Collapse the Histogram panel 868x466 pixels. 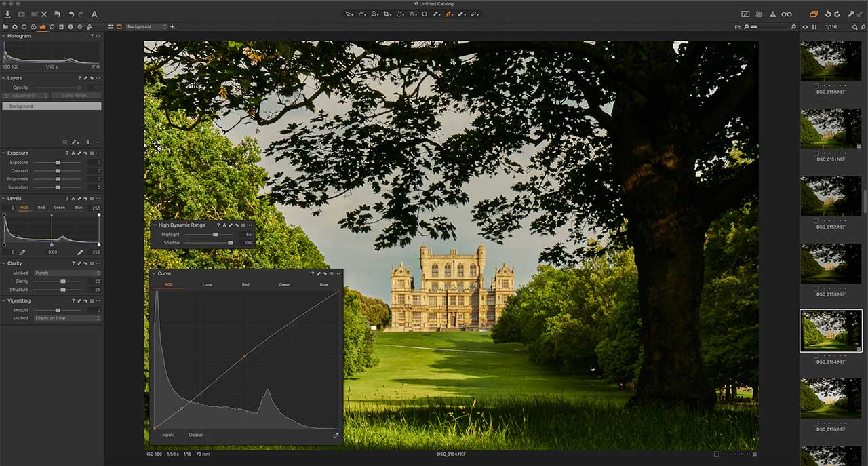[x=3, y=36]
